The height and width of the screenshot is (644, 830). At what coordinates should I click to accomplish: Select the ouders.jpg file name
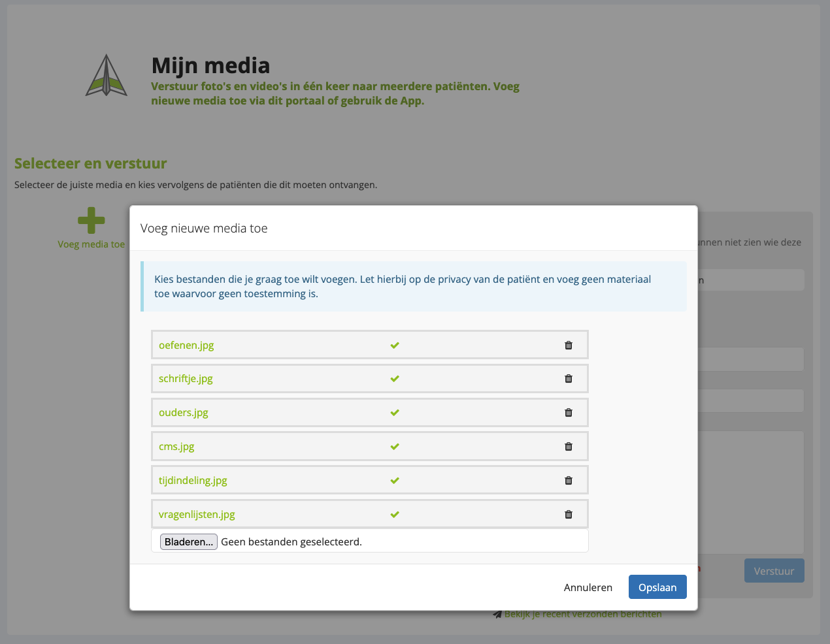(184, 413)
